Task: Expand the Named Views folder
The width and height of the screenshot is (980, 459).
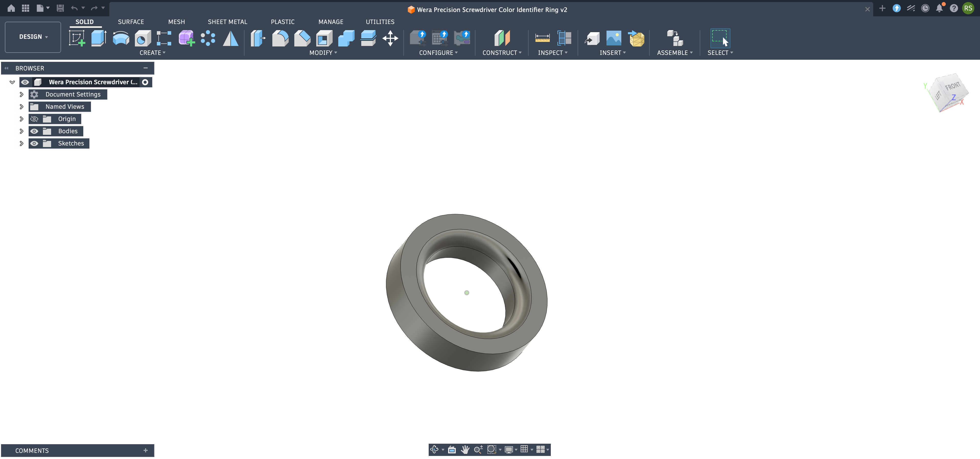Action: coord(21,106)
